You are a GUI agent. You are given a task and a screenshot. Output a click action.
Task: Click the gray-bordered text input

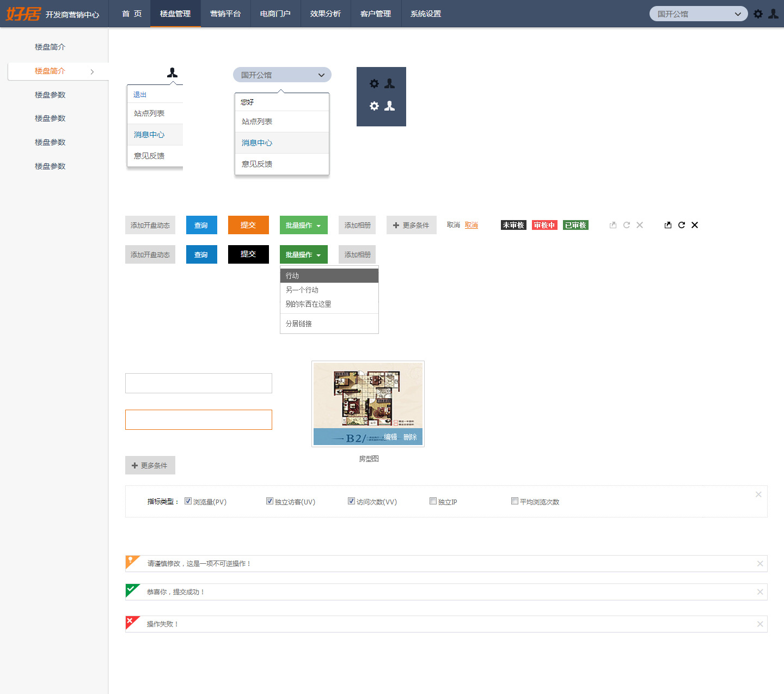[x=199, y=383]
